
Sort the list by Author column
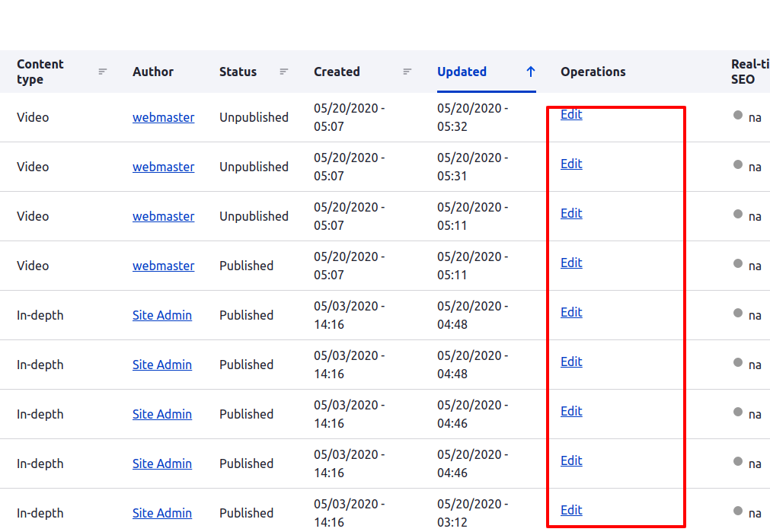pyautogui.click(x=152, y=72)
